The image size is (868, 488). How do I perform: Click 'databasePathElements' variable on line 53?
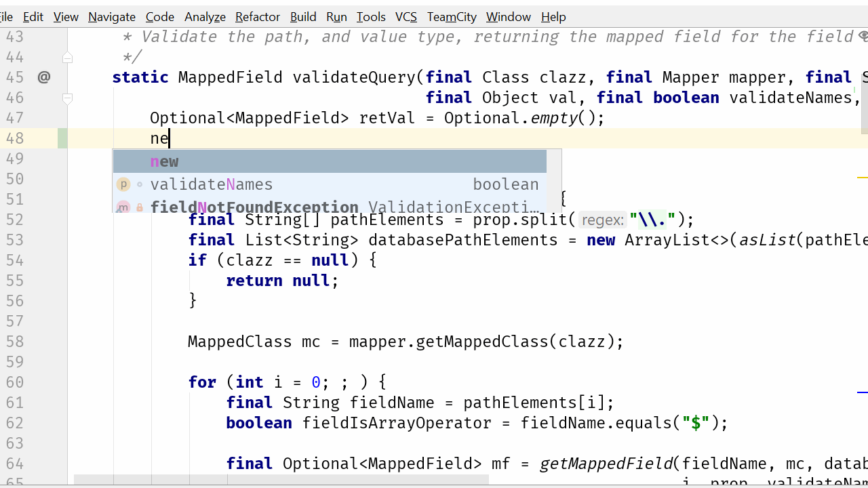pyautogui.click(x=462, y=240)
